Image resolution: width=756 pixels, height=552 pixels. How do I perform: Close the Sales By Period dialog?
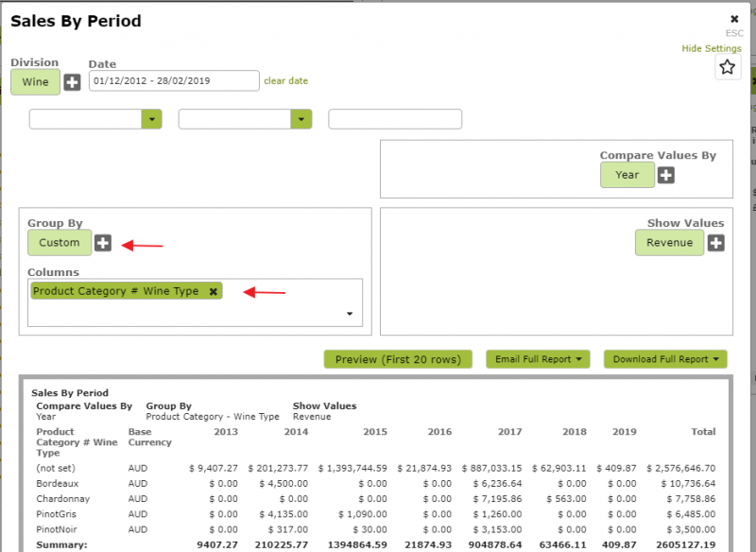pyautogui.click(x=734, y=18)
